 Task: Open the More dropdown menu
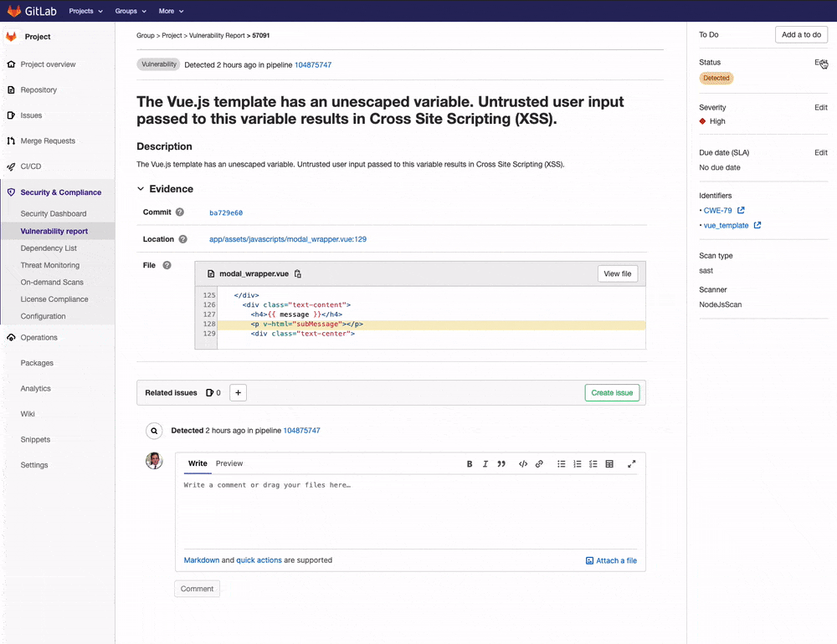(x=171, y=11)
